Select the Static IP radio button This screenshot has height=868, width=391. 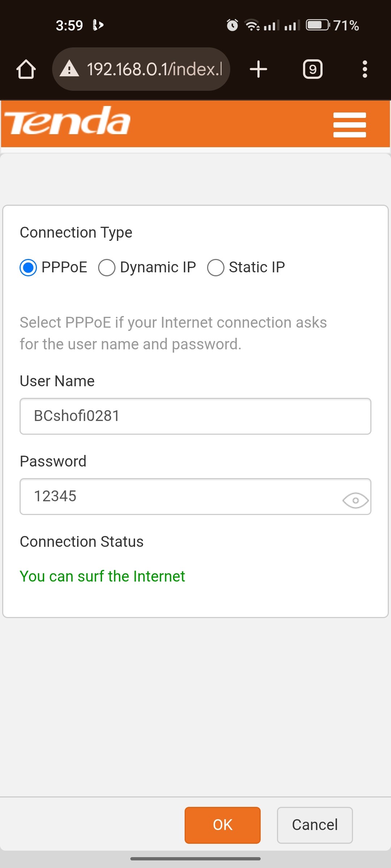point(216,268)
